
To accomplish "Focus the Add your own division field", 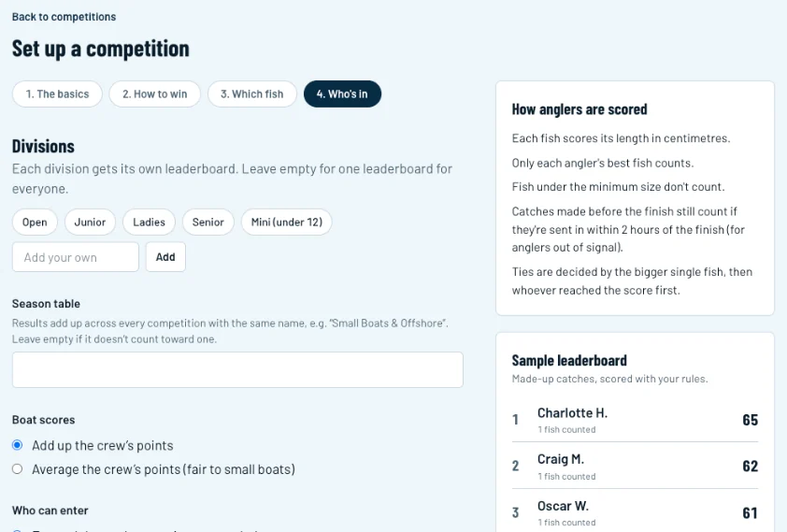I will 76,257.
